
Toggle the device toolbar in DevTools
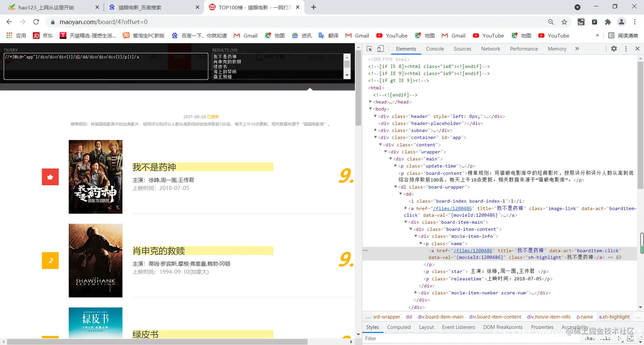(381, 49)
